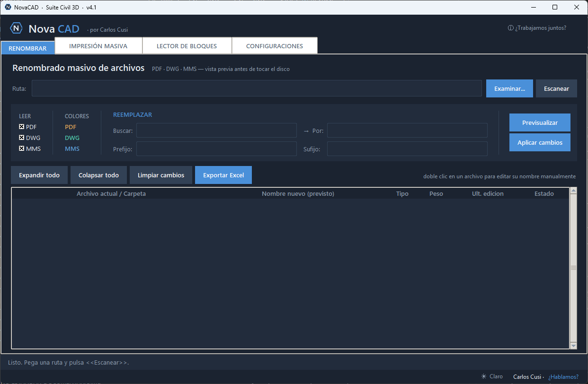Click the 'Carlos Cusi ·' footer text
This screenshot has width=588, height=384.
(x=529, y=377)
